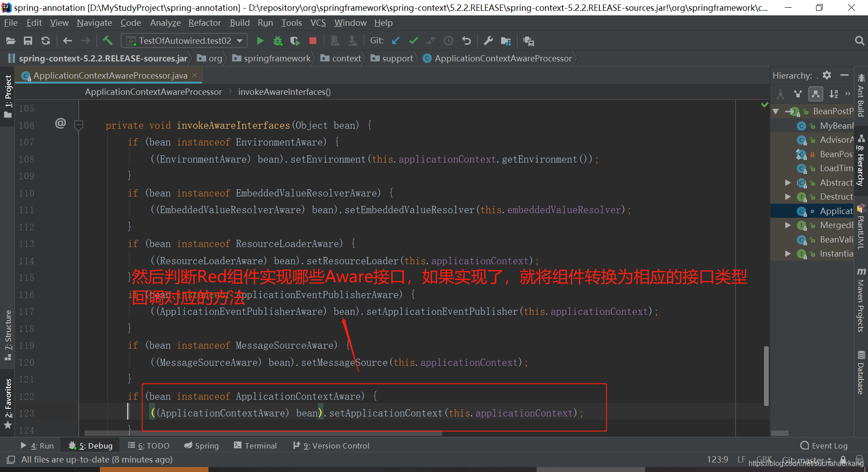Toggle the 1: Project side panel
The height and width of the screenshot is (472, 868).
pyautogui.click(x=8, y=96)
